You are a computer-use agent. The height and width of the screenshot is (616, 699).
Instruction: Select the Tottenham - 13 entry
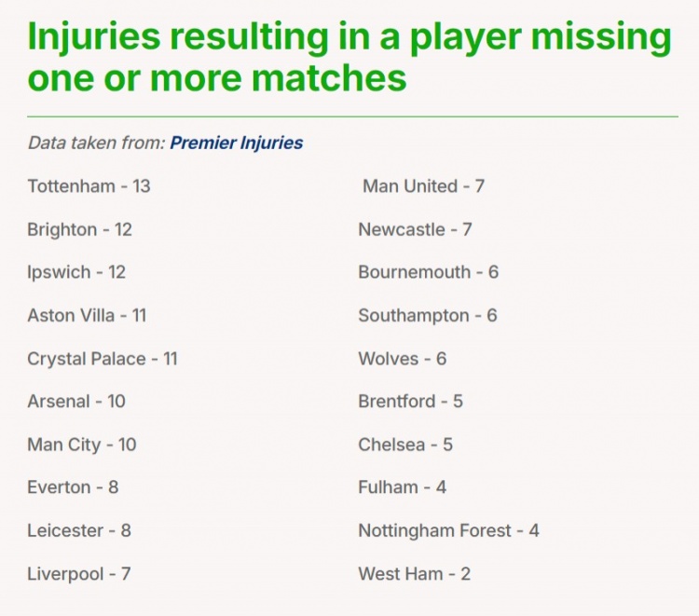pyautogui.click(x=89, y=186)
